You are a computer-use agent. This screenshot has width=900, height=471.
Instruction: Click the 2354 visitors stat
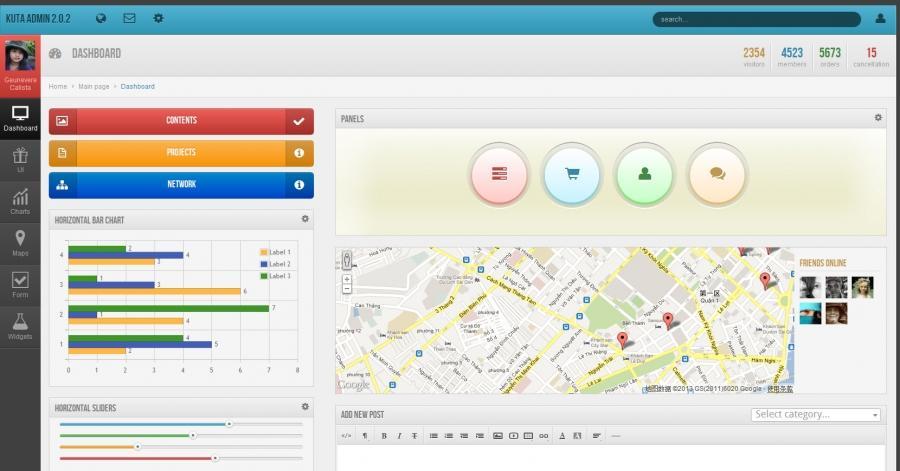pos(754,56)
